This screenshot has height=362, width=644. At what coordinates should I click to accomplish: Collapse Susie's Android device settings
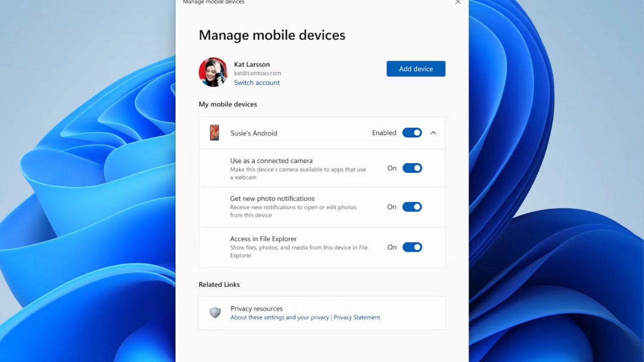[x=433, y=132]
